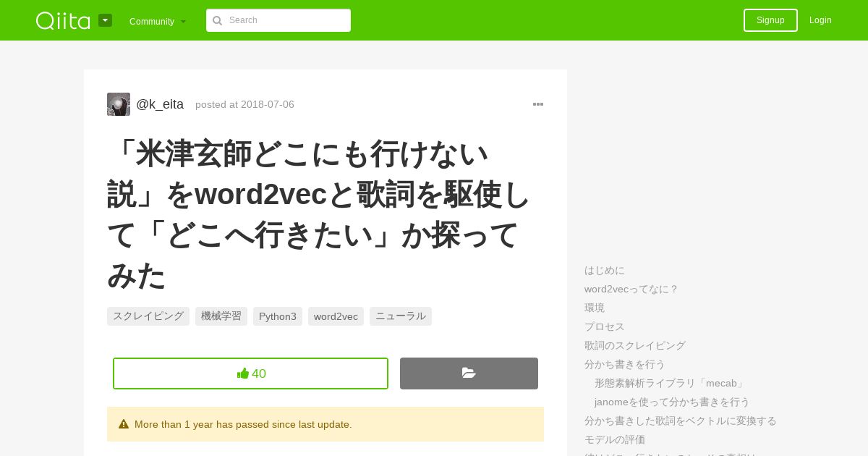This screenshot has width=868, height=456.
Task: Jump to 分かち書きした歌詞をベクトルに変換する section
Action: coord(681,421)
